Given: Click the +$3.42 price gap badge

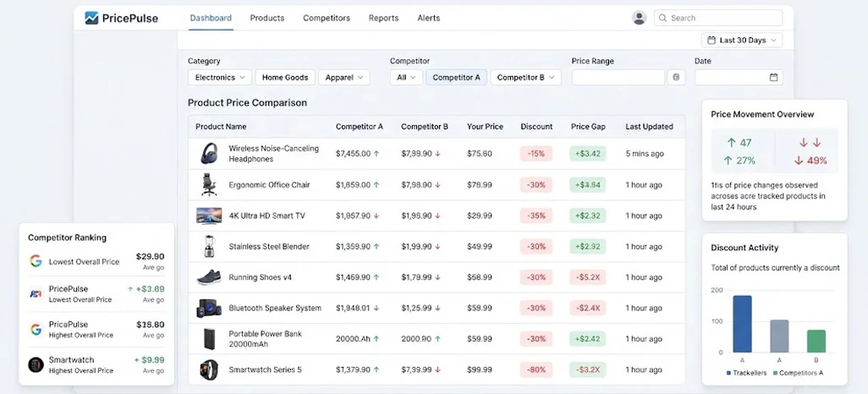Looking at the screenshot, I should 588,154.
